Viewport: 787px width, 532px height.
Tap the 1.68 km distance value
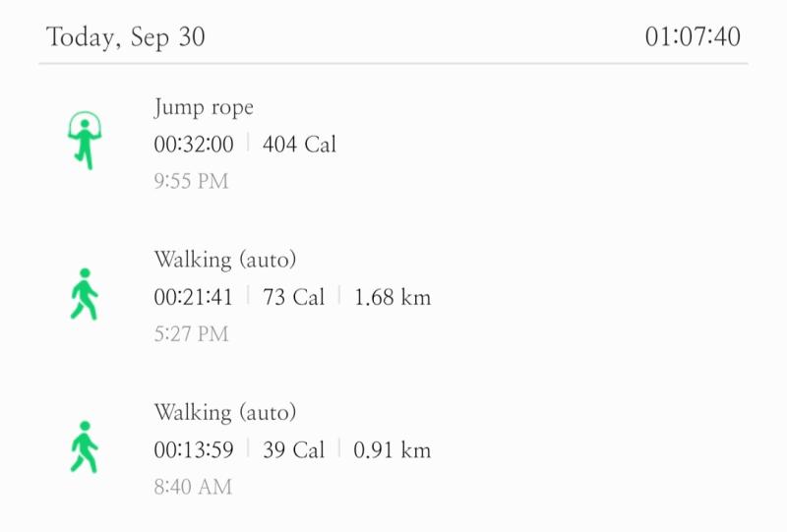click(x=393, y=297)
